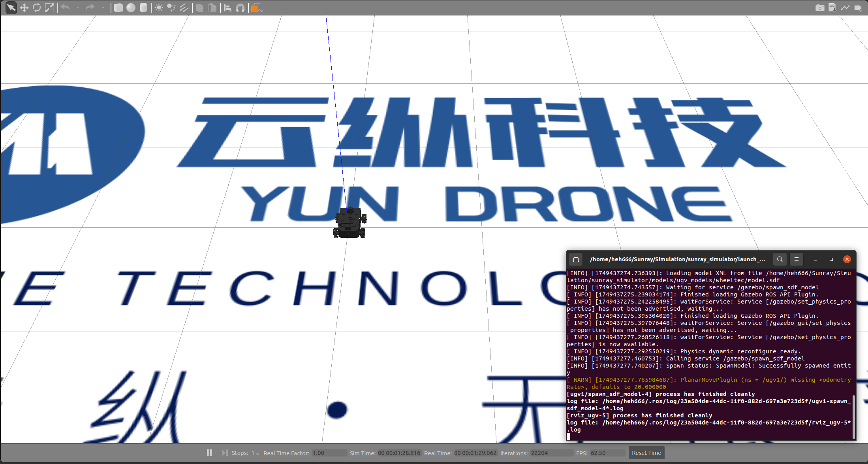Screen dimensions: 868x464
Task: Add a directional light
Action: pyautogui.click(x=184, y=8)
